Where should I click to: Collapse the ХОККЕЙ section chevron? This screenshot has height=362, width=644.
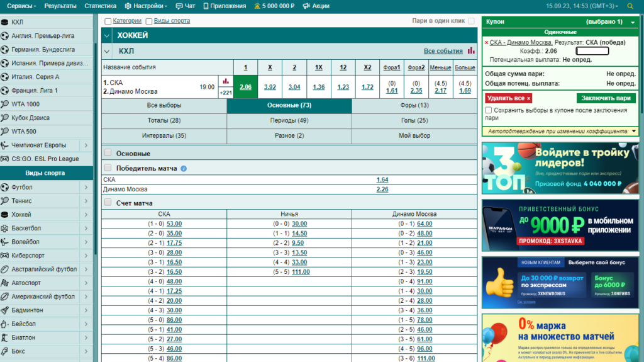click(x=107, y=36)
